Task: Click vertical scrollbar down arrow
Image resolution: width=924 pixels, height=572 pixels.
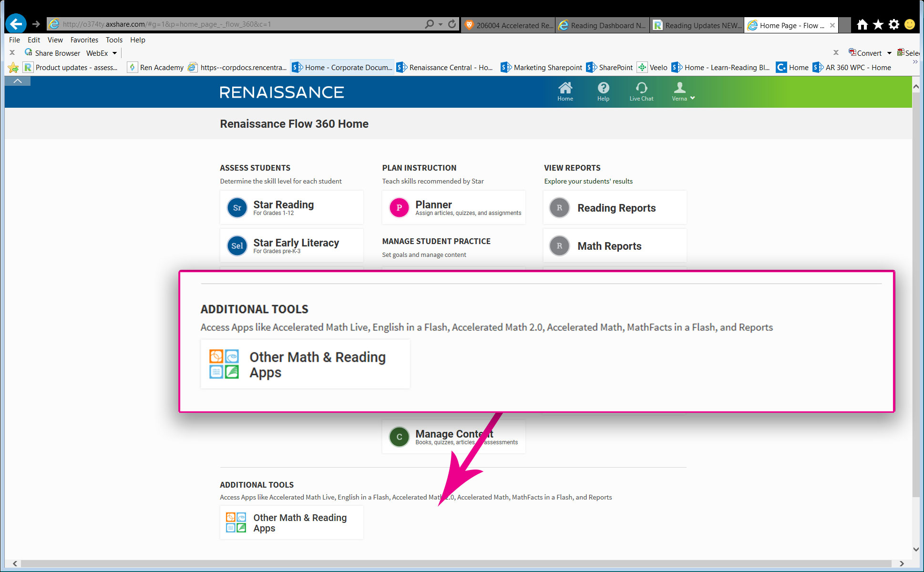Action: (916, 549)
